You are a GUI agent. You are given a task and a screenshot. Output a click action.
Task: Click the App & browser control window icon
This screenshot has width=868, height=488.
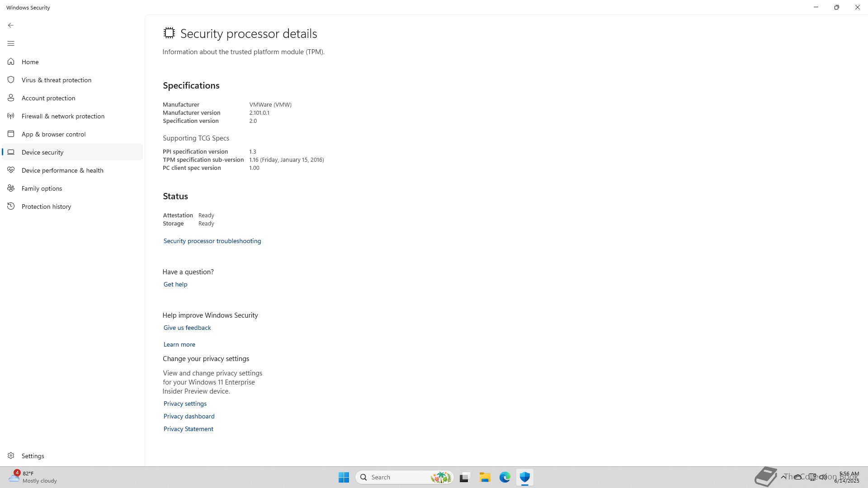(x=11, y=134)
